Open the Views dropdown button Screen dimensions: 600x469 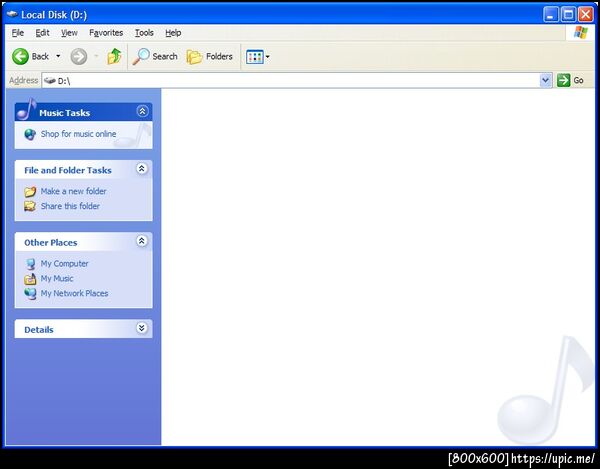pyautogui.click(x=258, y=57)
